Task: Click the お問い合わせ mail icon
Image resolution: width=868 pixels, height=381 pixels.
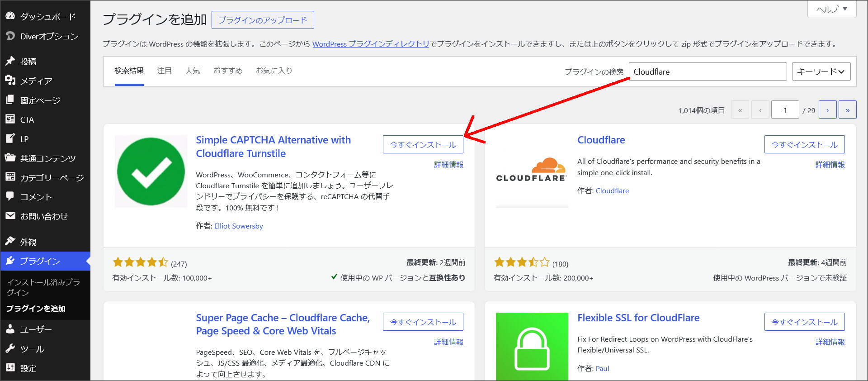Action: pyautogui.click(x=10, y=216)
